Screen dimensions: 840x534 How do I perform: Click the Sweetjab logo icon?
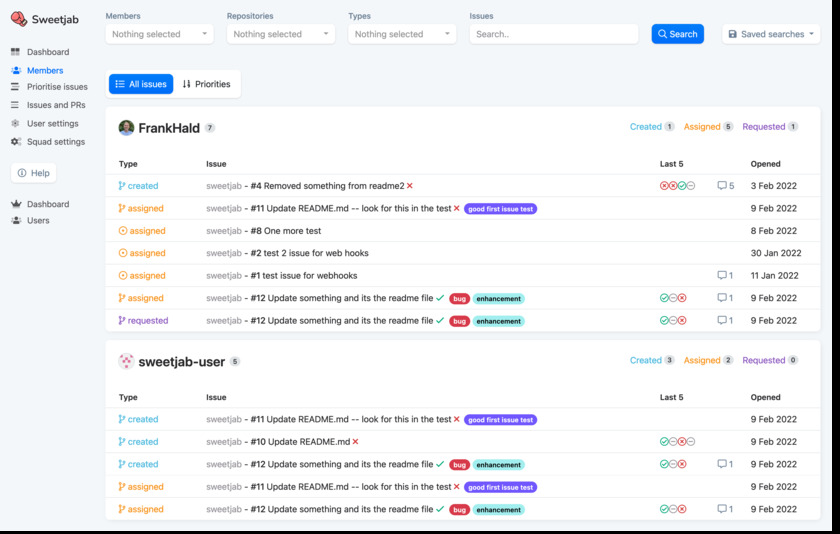[x=18, y=19]
